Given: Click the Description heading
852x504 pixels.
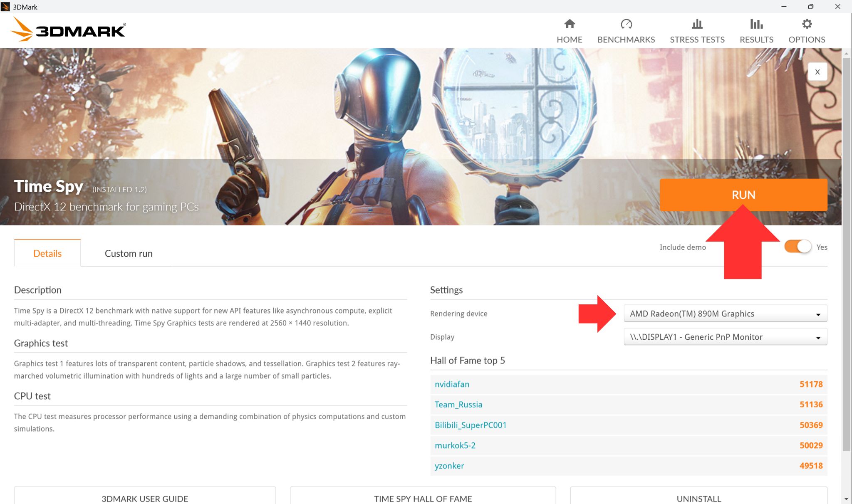Looking at the screenshot, I should 38,290.
